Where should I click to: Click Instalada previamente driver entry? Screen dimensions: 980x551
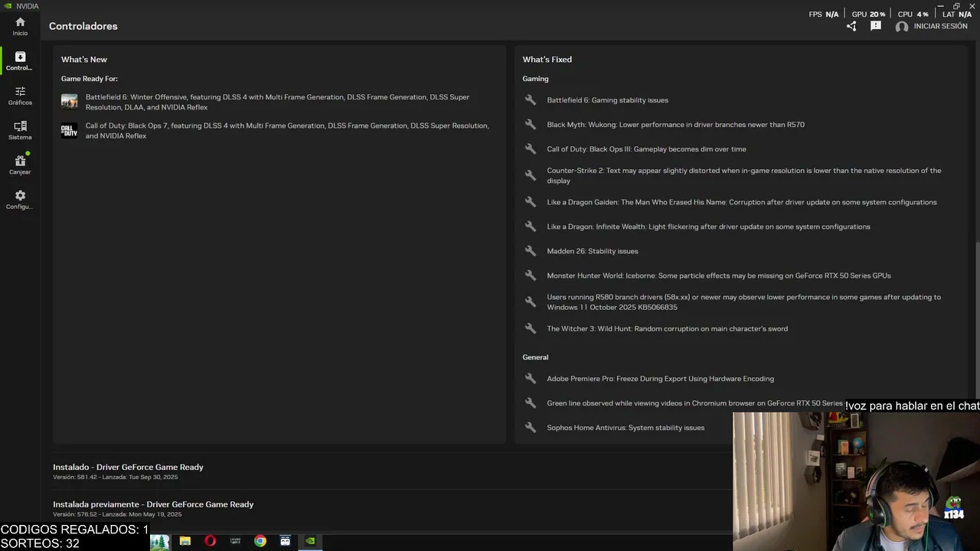[153, 504]
